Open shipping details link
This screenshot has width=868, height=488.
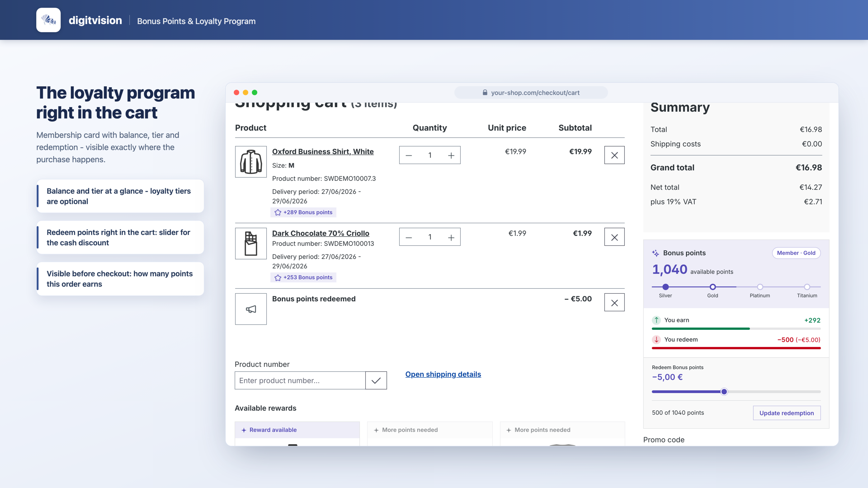(443, 374)
